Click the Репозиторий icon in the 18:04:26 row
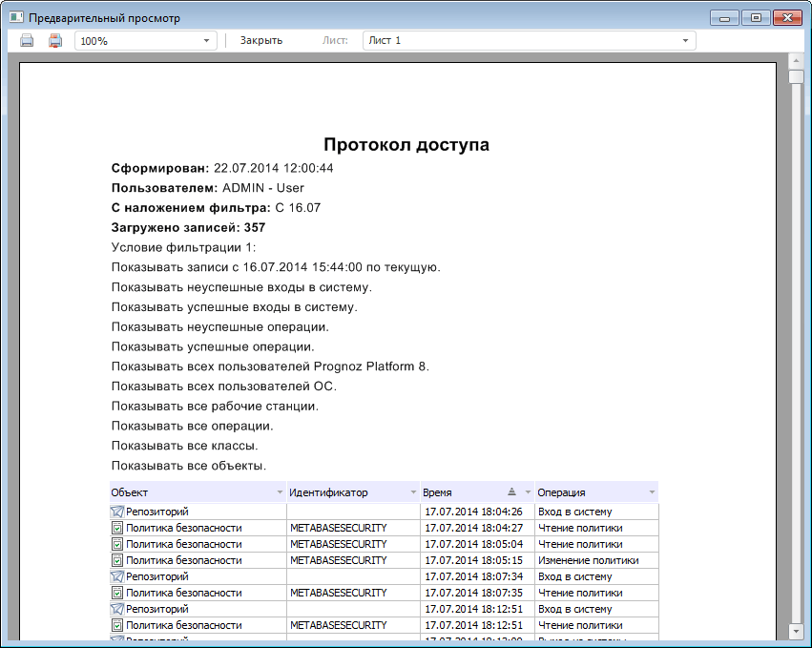The height and width of the screenshot is (648, 812). [x=117, y=512]
